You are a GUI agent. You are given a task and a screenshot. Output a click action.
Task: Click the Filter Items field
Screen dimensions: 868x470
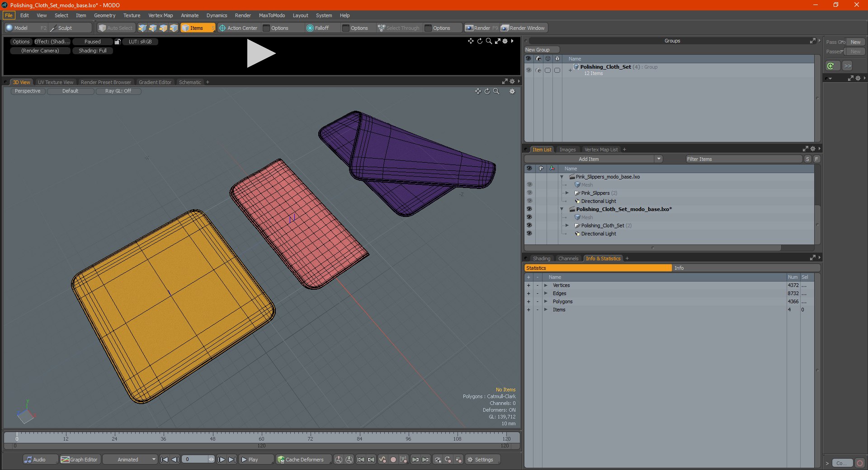pos(743,159)
